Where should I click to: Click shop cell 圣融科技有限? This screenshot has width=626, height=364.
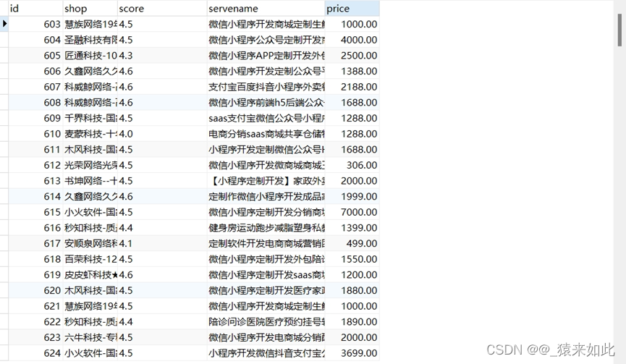(90, 40)
